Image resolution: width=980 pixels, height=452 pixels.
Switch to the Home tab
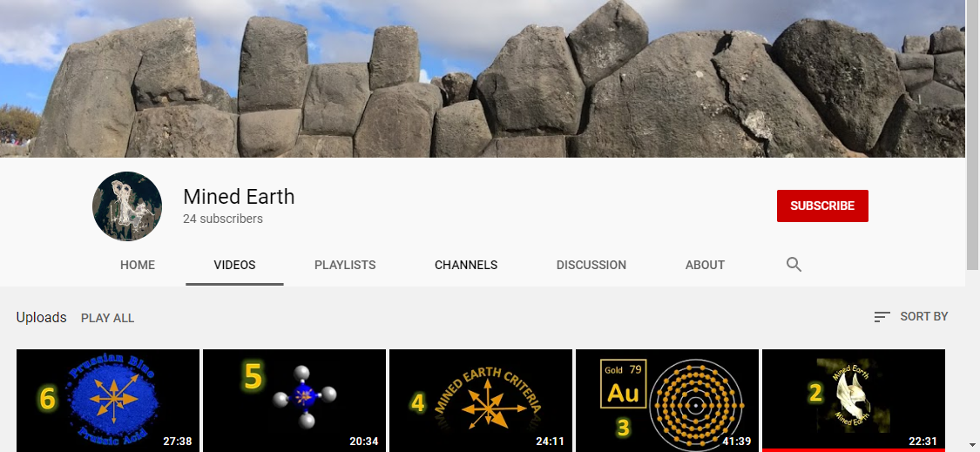tap(138, 265)
